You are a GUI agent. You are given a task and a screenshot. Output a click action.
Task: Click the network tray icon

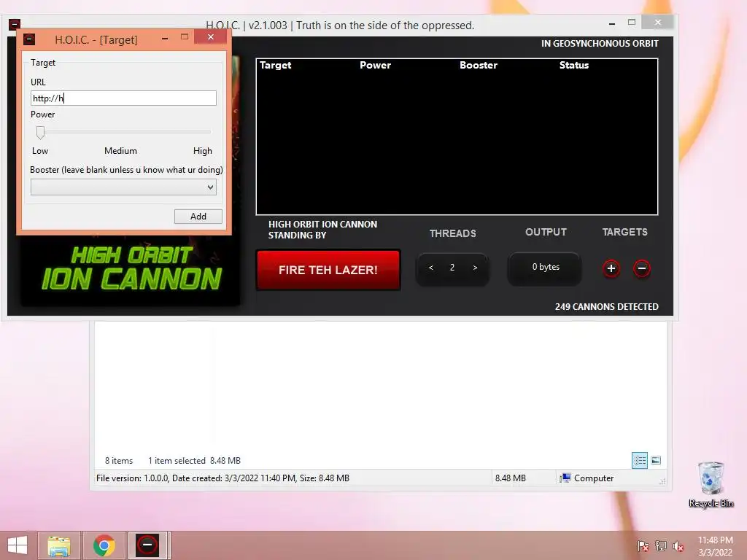[661, 545]
